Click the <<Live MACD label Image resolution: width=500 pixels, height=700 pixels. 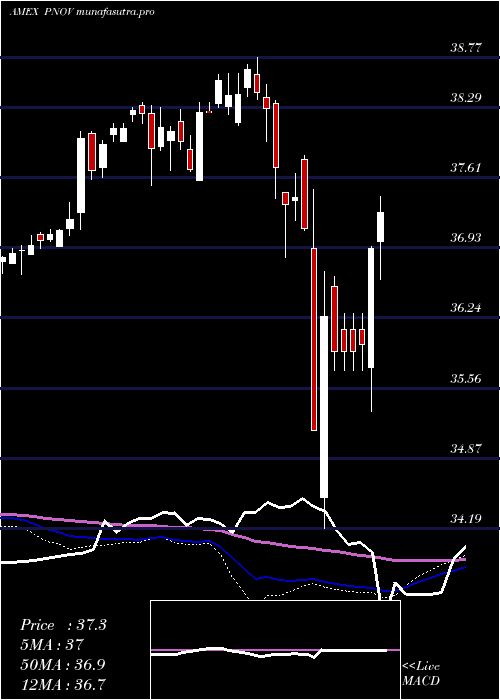click(421, 674)
